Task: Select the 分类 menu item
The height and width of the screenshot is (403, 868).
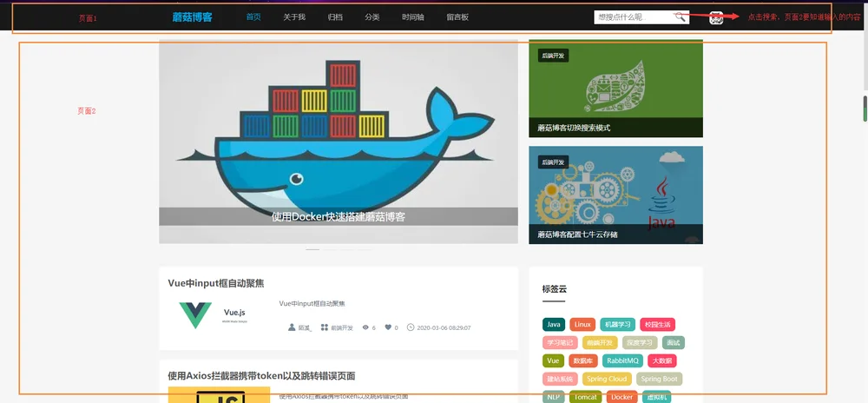Action: (372, 17)
